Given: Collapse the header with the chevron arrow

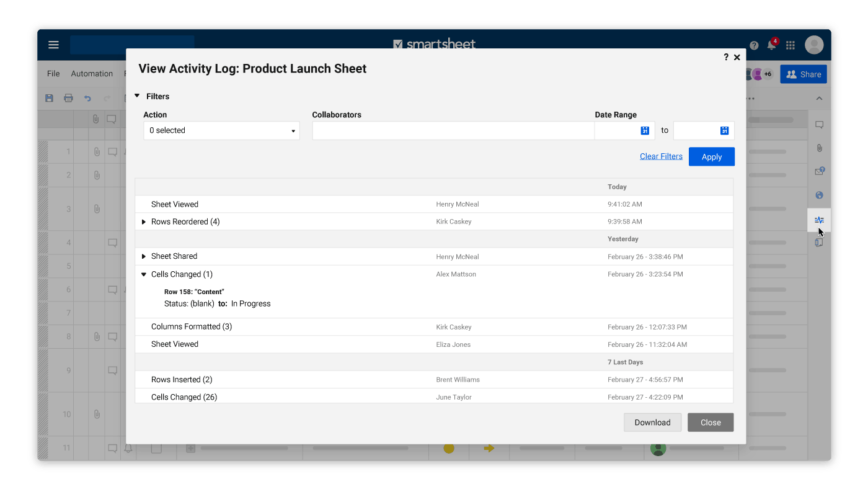Looking at the screenshot, I should point(819,99).
